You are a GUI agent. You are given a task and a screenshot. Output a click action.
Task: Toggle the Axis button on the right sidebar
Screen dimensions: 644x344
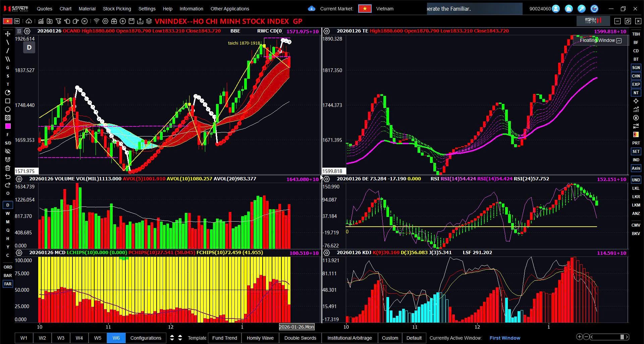pyautogui.click(x=636, y=168)
